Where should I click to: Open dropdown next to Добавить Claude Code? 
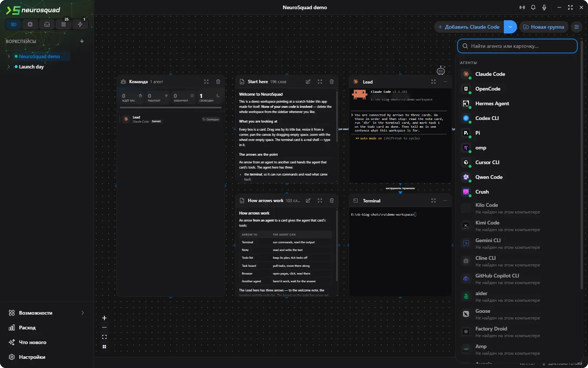(510, 27)
